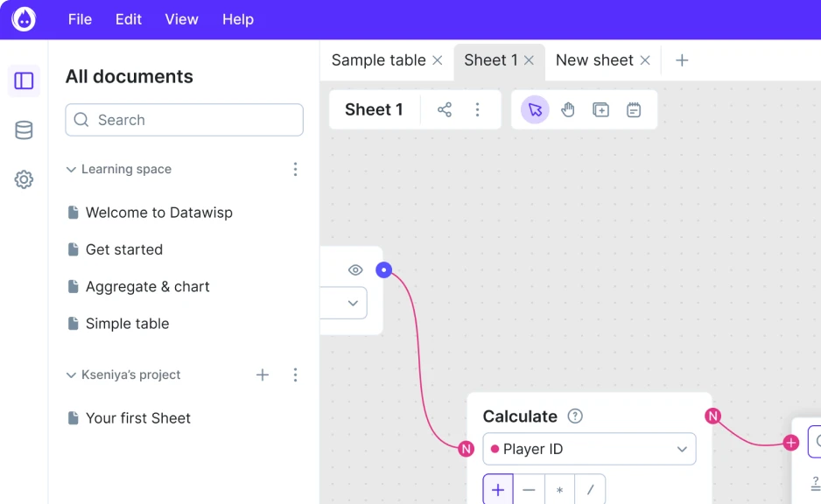The width and height of the screenshot is (821, 504).
Task: Click the add block tool icon
Action: pos(600,110)
